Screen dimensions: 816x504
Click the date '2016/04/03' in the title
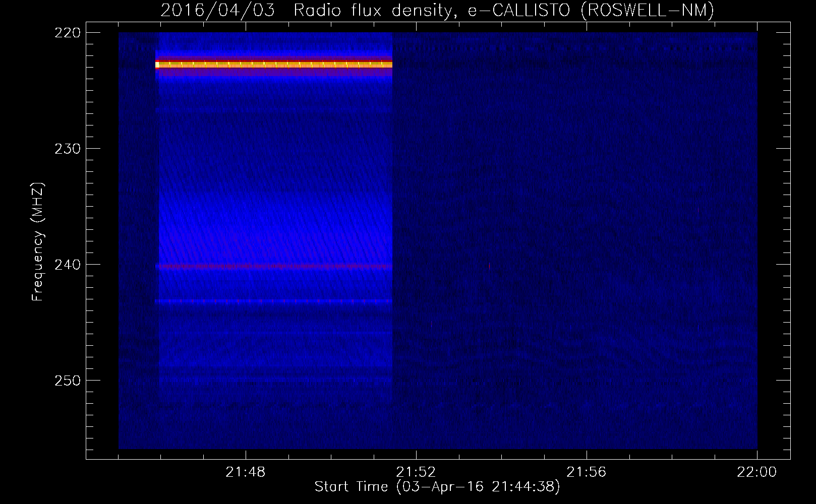(218, 11)
